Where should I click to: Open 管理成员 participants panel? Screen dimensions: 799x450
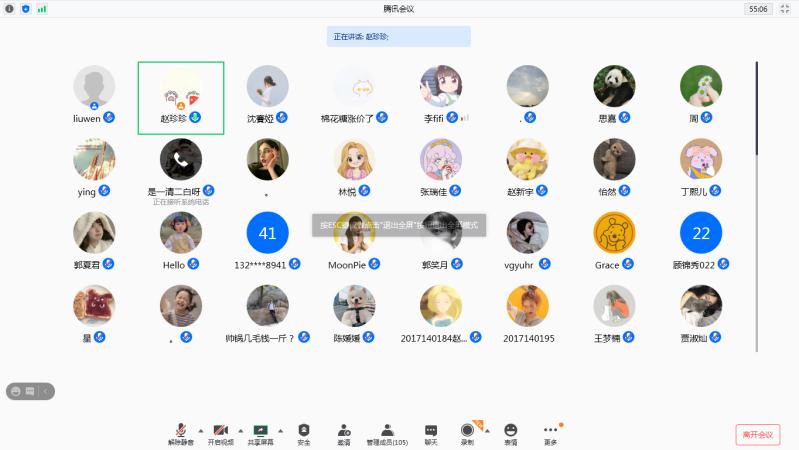pyautogui.click(x=386, y=432)
